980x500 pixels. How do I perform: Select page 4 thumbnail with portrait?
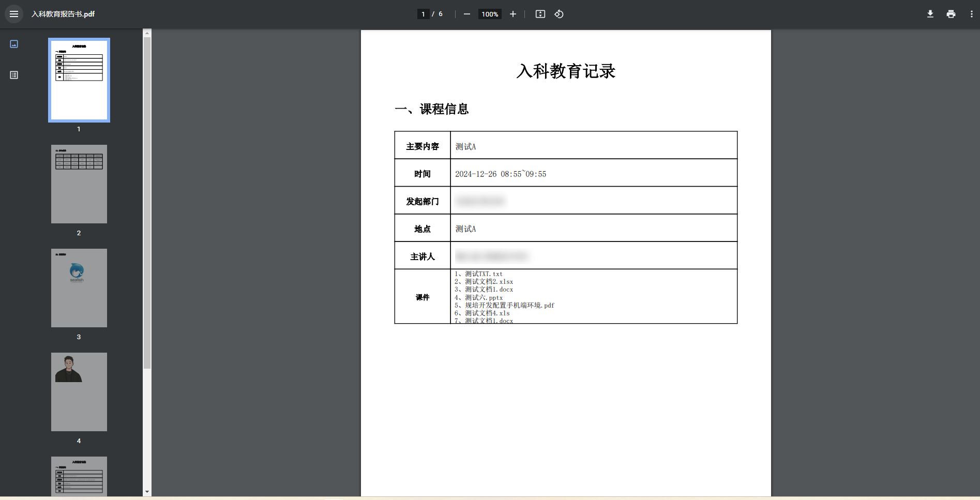point(79,392)
